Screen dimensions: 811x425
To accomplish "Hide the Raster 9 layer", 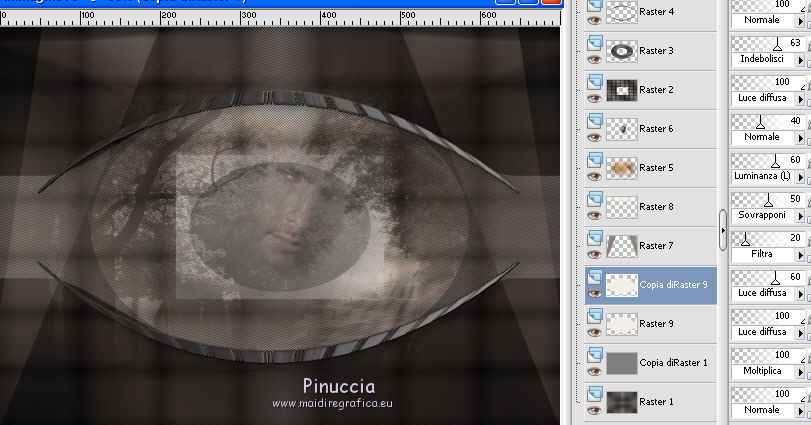I will pyautogui.click(x=594, y=333).
